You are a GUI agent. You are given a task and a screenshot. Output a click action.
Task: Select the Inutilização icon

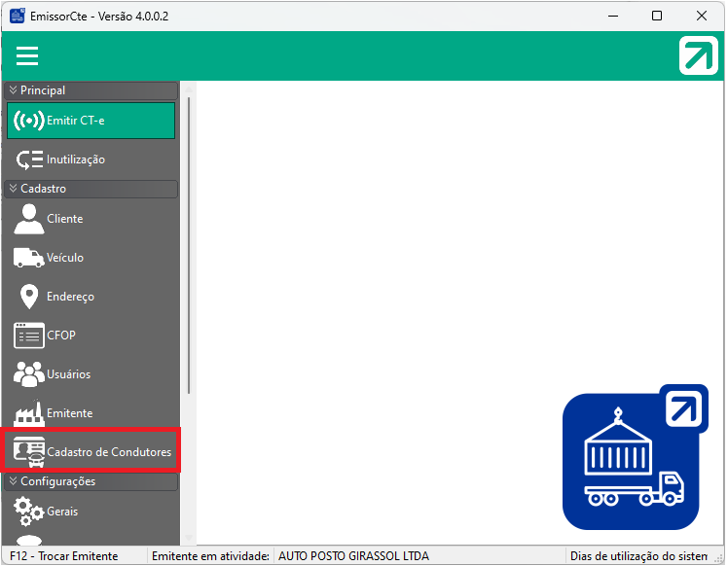click(29, 159)
